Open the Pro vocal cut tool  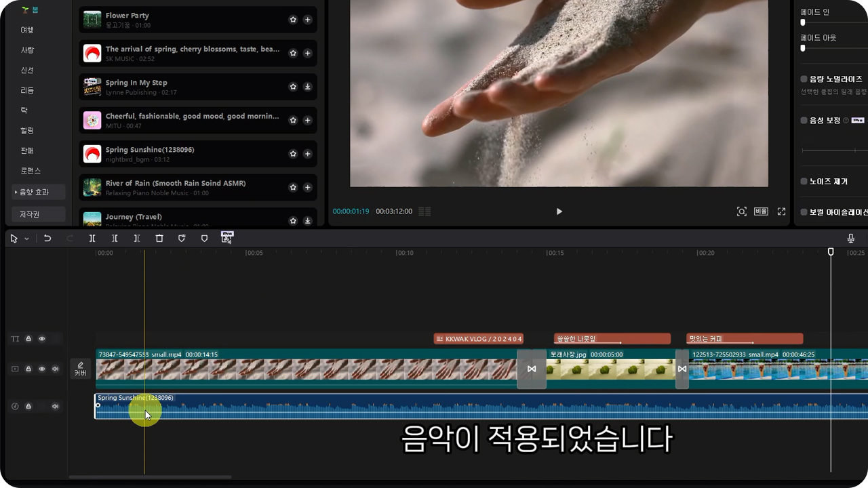coord(227,237)
